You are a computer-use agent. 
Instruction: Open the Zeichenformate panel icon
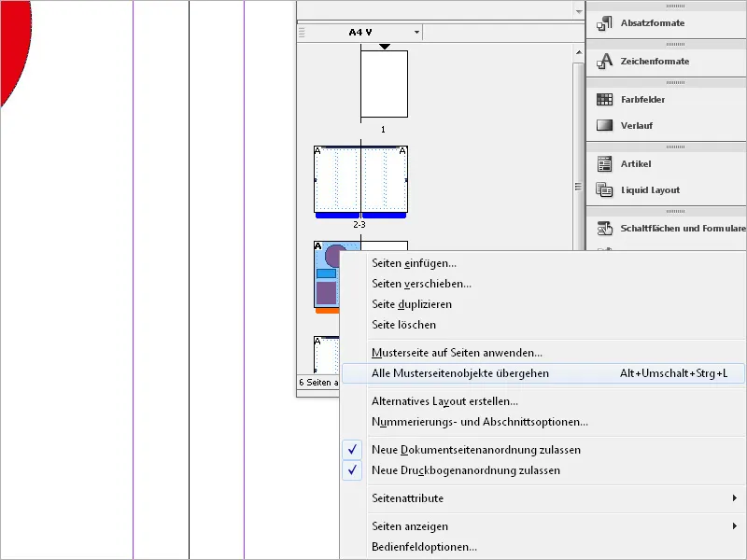(x=604, y=61)
